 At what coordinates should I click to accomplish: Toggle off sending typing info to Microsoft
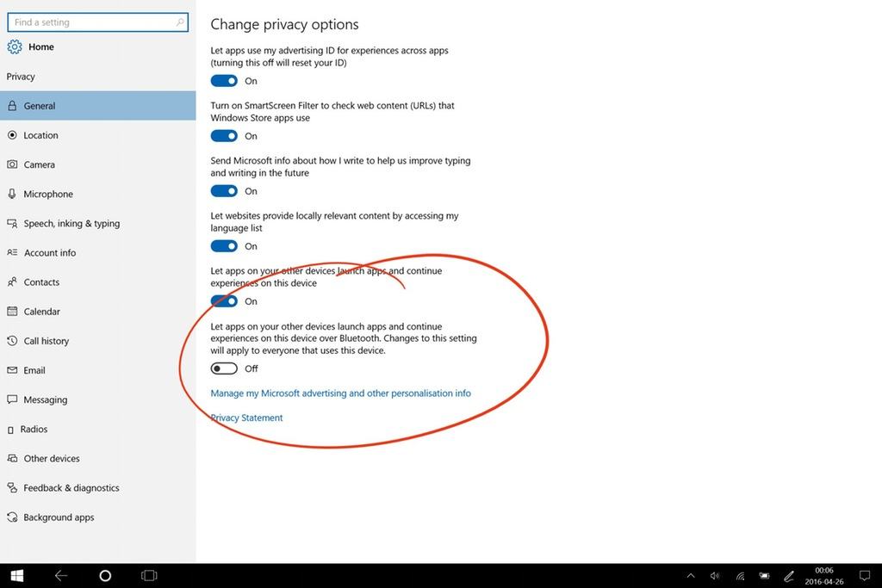pyautogui.click(x=224, y=191)
